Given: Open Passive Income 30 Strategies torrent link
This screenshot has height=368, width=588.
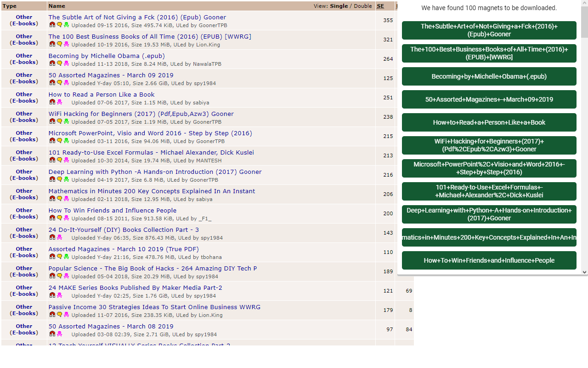Looking at the screenshot, I should (154, 307).
